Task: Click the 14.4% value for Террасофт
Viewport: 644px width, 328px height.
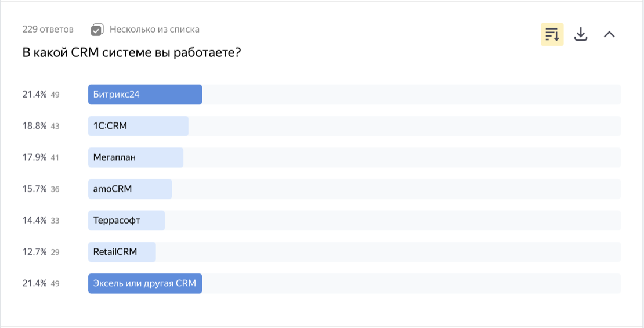Action: (34, 220)
